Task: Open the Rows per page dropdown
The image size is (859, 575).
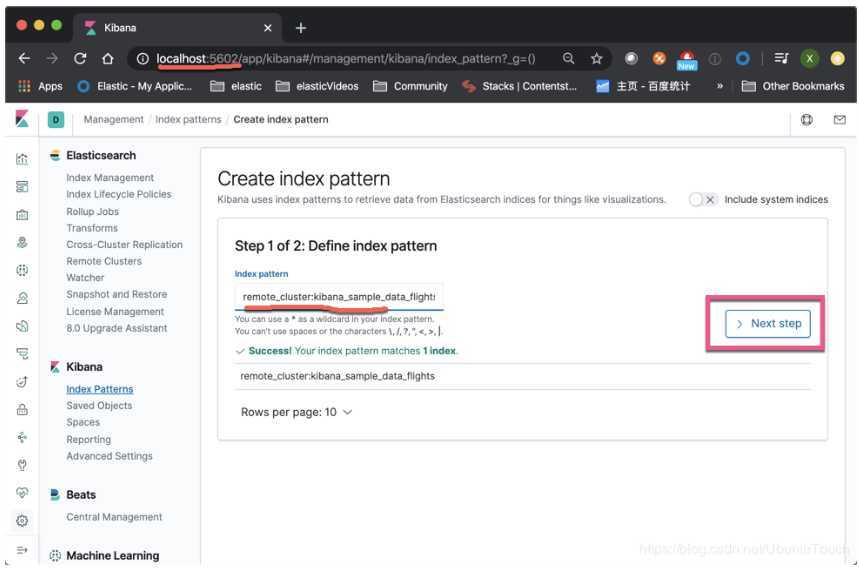Action: click(x=296, y=412)
